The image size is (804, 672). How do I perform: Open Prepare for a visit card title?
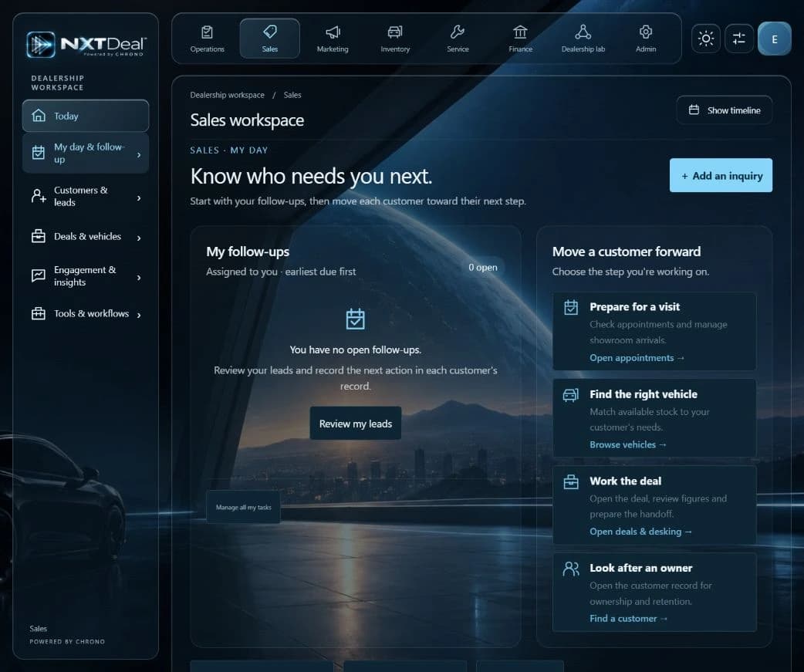coord(634,306)
